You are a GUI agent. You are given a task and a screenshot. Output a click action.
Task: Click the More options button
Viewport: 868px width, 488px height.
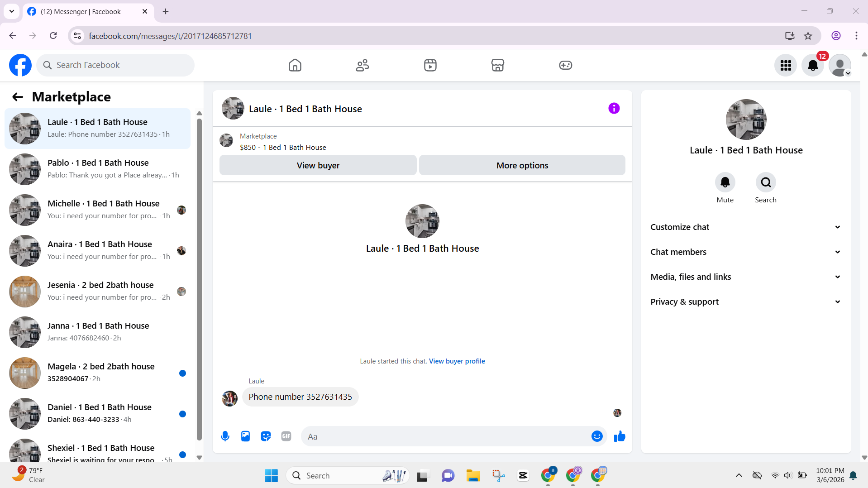tap(522, 165)
